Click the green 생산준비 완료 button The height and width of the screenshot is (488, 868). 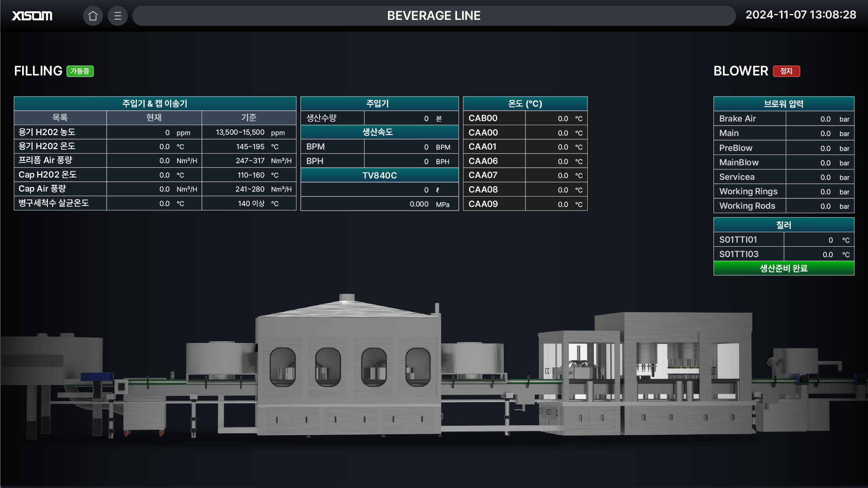(x=784, y=268)
